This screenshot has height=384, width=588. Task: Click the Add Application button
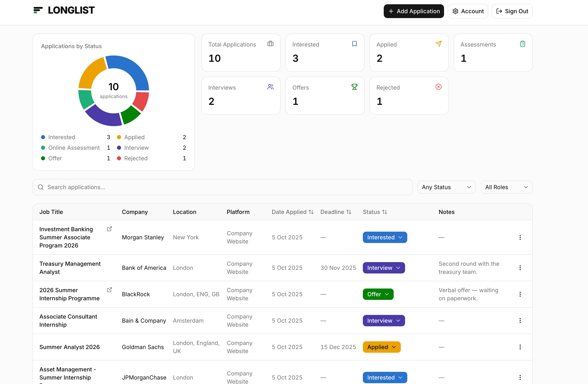[414, 11]
